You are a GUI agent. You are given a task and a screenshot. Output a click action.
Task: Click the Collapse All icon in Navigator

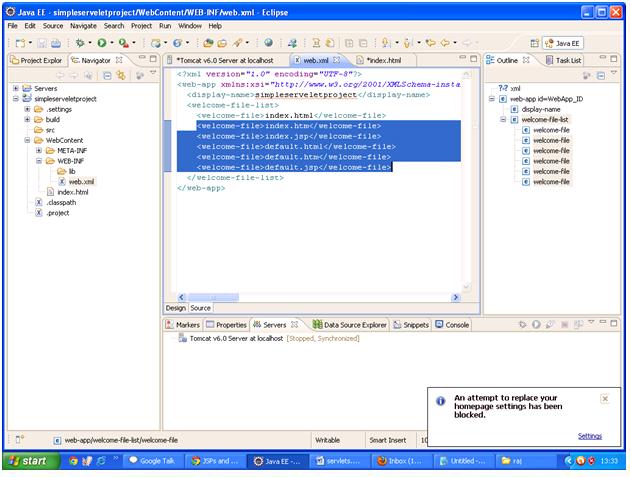click(x=107, y=75)
